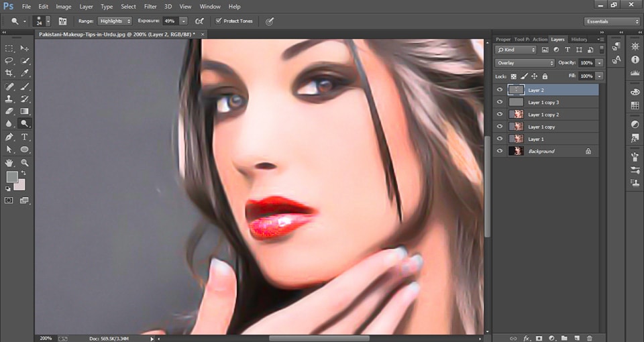The height and width of the screenshot is (342, 644).
Task: Enable airbrush mode in options bar
Action: (x=199, y=21)
